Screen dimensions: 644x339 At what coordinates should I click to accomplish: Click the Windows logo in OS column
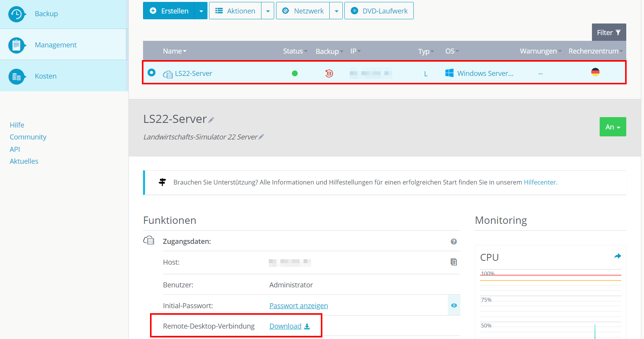pyautogui.click(x=449, y=73)
